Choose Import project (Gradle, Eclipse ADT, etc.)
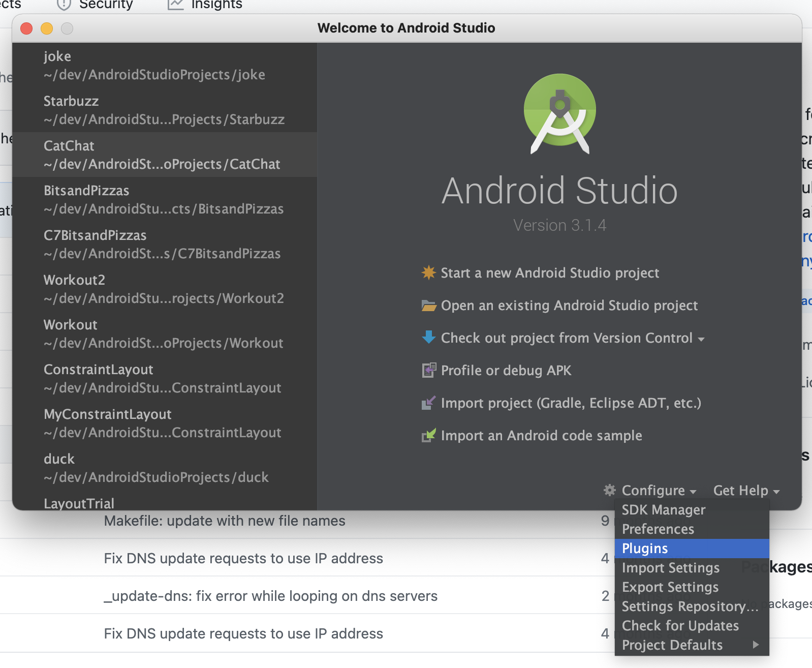 571,403
